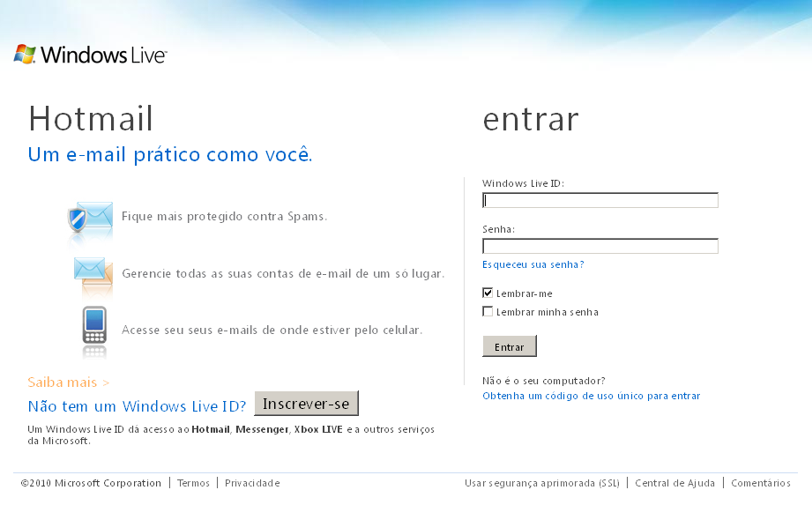Follow the Saiba mais link
The width and height of the screenshot is (812, 505).
69,382
